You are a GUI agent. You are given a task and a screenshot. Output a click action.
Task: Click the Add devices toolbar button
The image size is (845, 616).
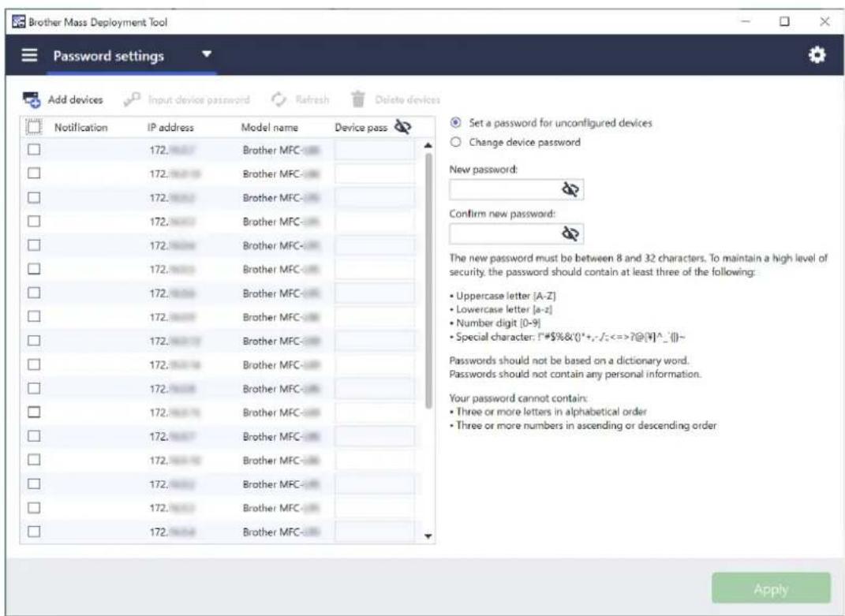pyautogui.click(x=62, y=99)
